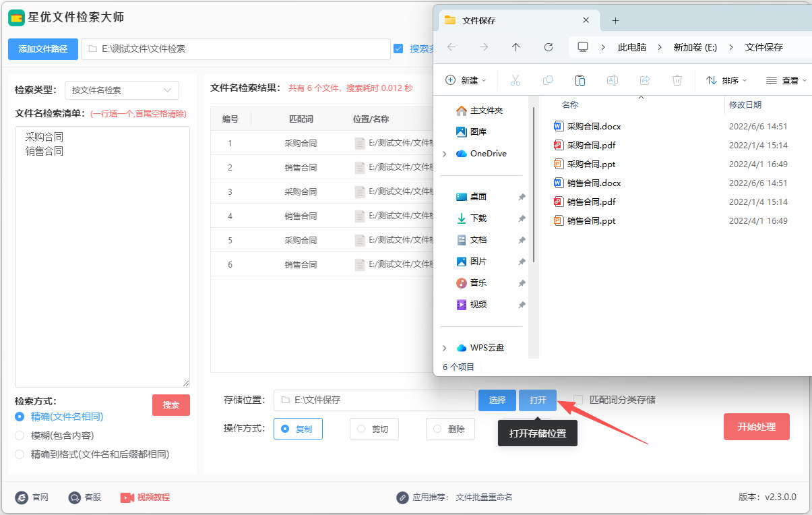
Task: Click the 存储位置 path field E:\文件保存
Action: pos(375,400)
